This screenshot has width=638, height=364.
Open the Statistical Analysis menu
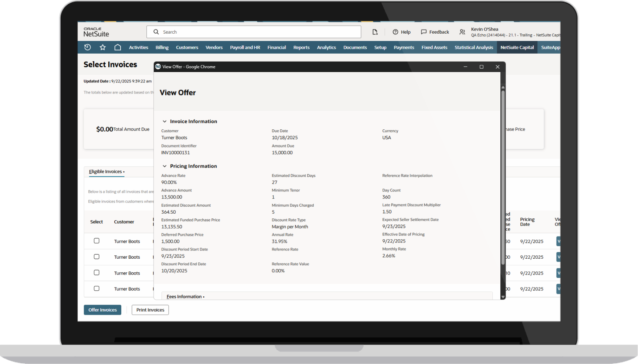pyautogui.click(x=473, y=47)
